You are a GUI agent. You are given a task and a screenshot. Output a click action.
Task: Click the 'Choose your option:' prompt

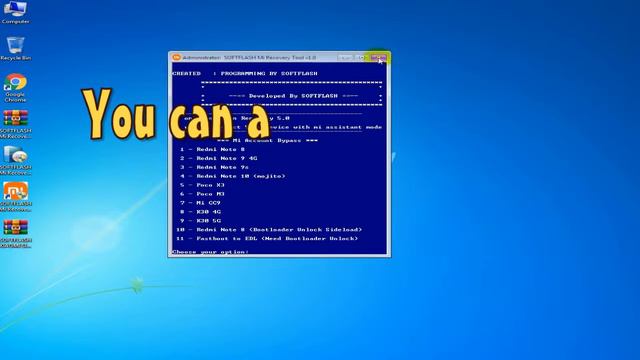tap(210, 252)
